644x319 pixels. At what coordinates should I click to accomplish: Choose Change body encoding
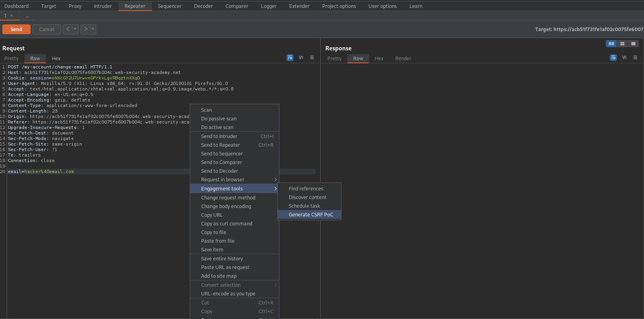click(x=235, y=207)
